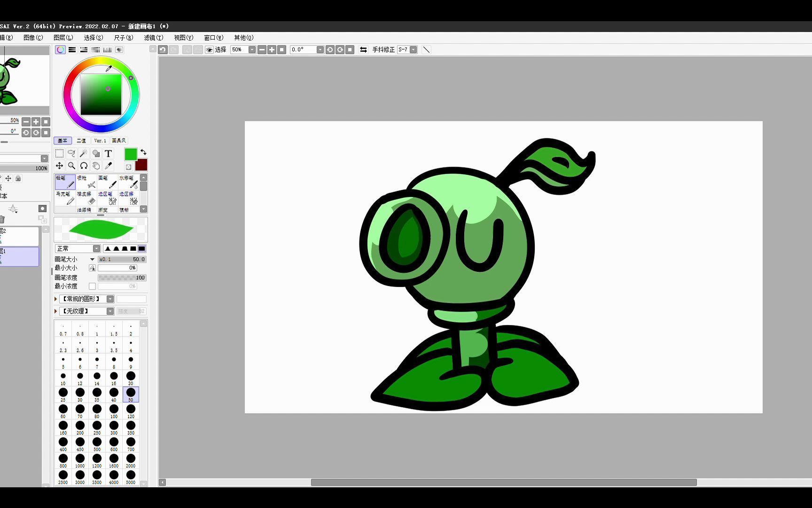The height and width of the screenshot is (508, 812).
Task: Expand the 【常规的圆形】 settings triangle
Action: (x=56, y=299)
